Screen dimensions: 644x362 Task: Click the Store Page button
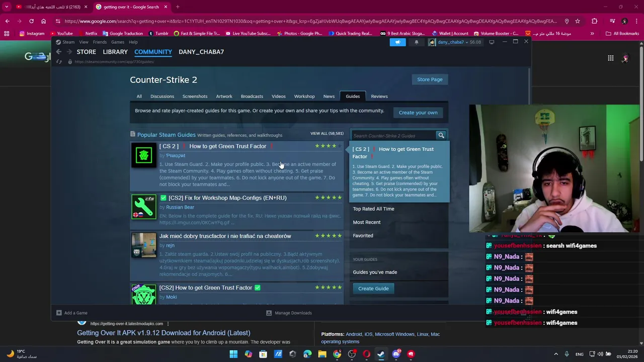(x=430, y=79)
